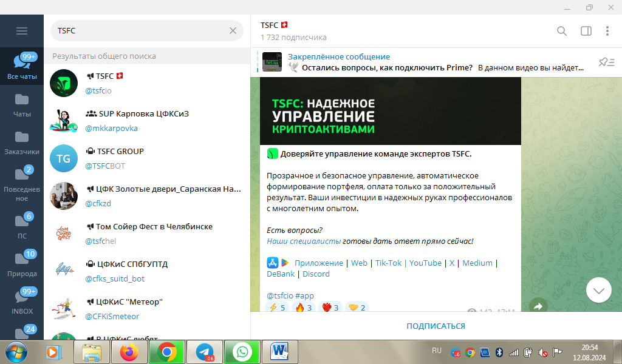Viewport: 622px width, 364px height.
Task: Click the TSFC green leaf avatar
Action: (63, 83)
